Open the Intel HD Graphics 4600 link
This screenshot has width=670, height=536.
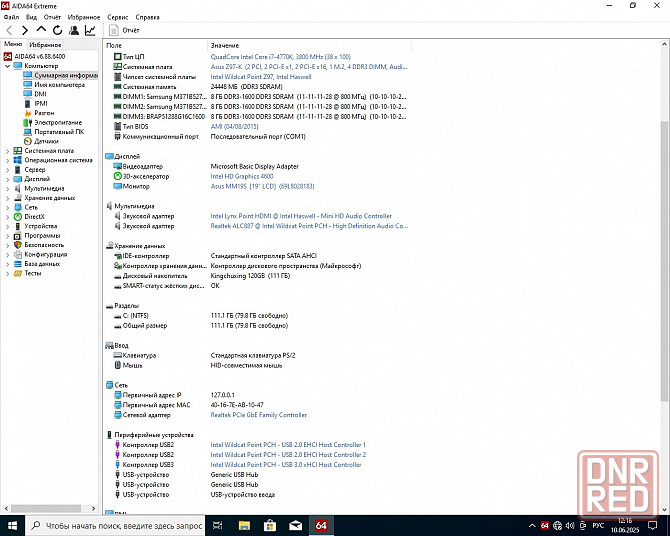[242, 176]
